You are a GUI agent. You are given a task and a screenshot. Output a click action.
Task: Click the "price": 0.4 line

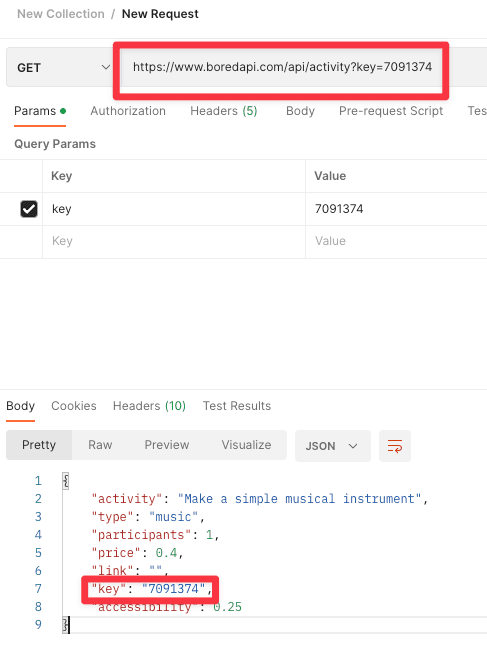click(x=137, y=553)
